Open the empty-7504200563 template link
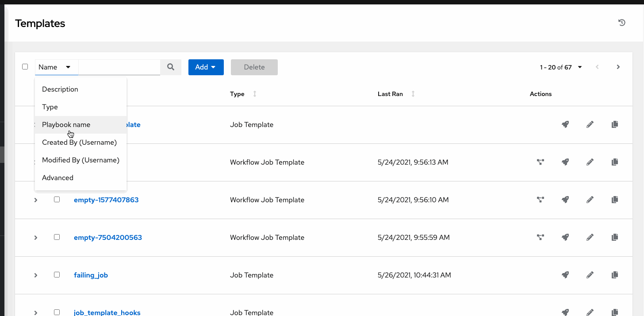Viewport: 644px width, 316px height. (108, 238)
